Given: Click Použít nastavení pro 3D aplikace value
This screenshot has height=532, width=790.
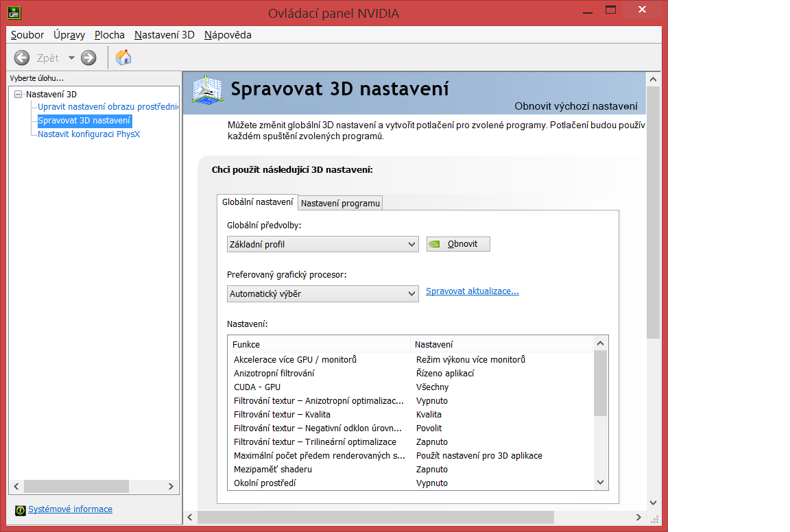Looking at the screenshot, I should pos(479,455).
